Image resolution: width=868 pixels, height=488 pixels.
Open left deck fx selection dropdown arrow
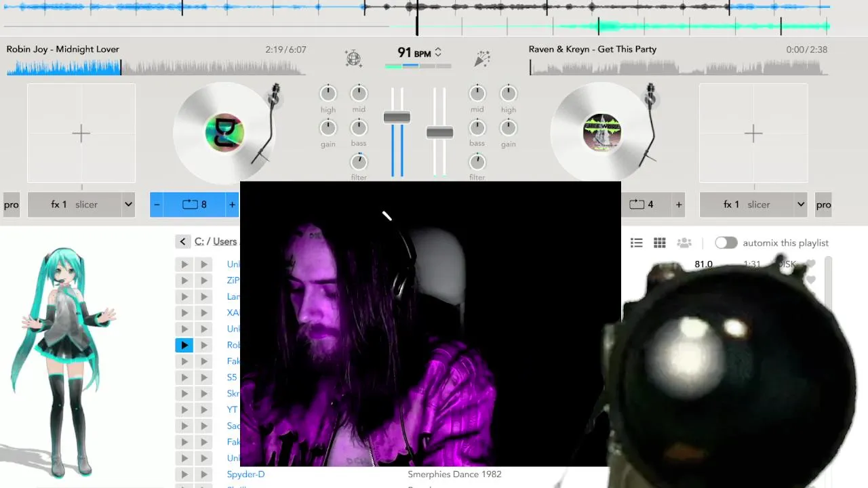(128, 204)
